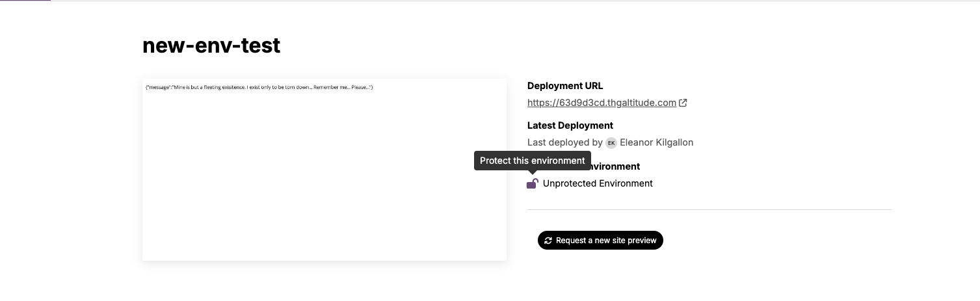Click the site preview thumbnail

tap(324, 170)
